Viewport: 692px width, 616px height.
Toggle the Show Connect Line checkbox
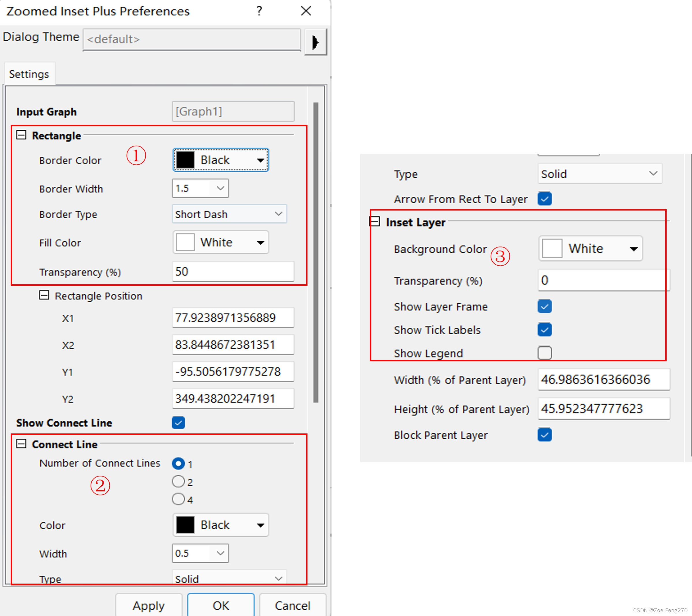click(x=178, y=422)
